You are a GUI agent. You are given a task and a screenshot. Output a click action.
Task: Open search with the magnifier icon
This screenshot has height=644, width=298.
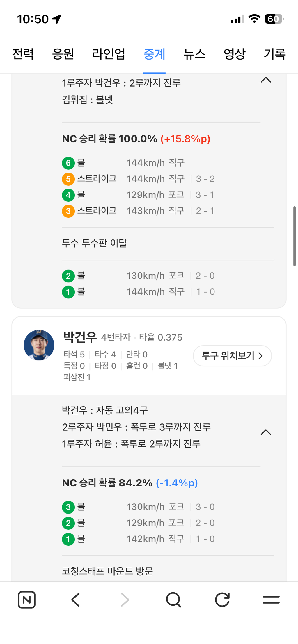(x=173, y=599)
